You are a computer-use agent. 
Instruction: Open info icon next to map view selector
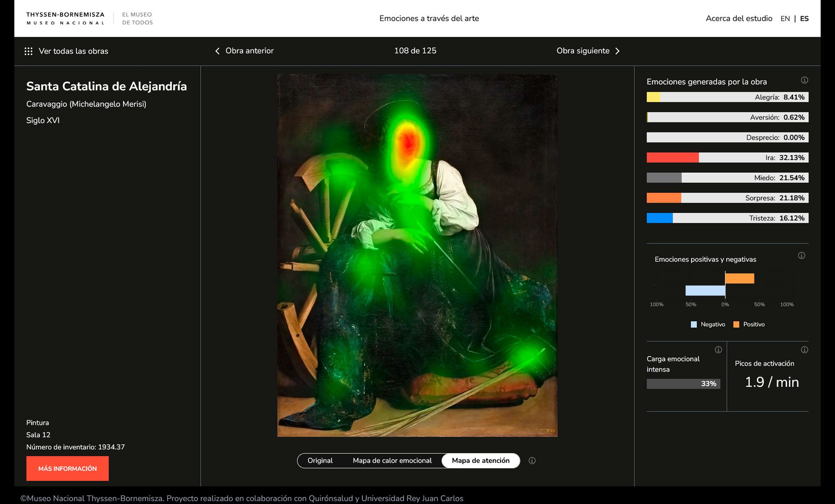point(532,461)
